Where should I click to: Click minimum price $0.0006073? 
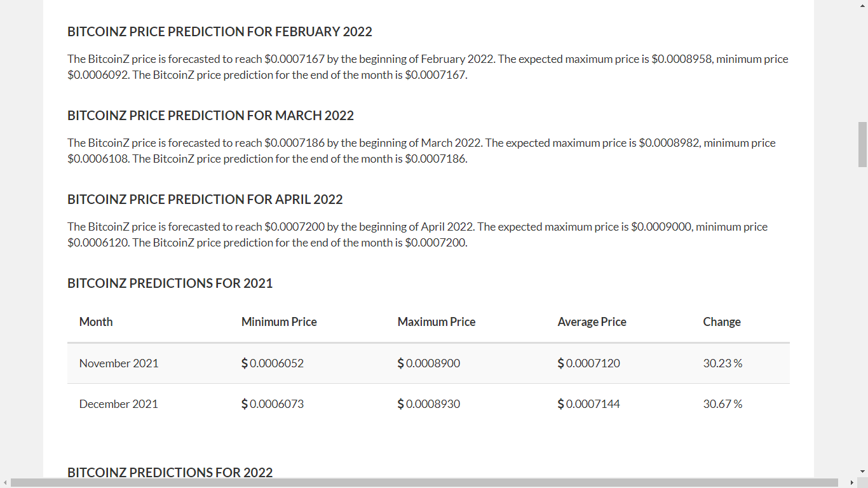pyautogui.click(x=273, y=404)
